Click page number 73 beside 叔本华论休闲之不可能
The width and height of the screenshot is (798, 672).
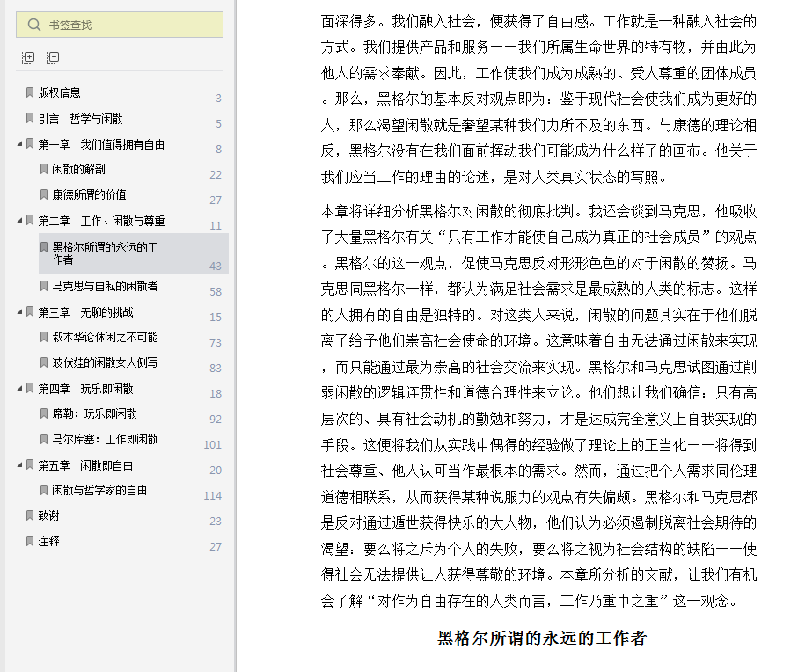tap(216, 342)
